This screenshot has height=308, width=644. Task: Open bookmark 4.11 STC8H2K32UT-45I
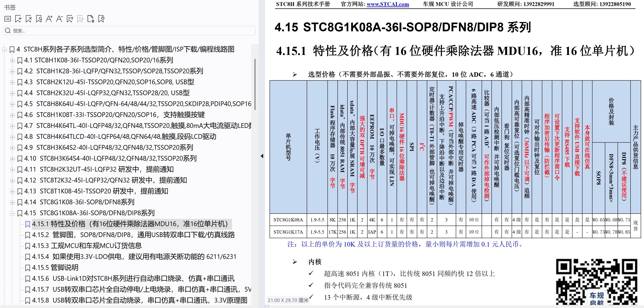coord(99,169)
